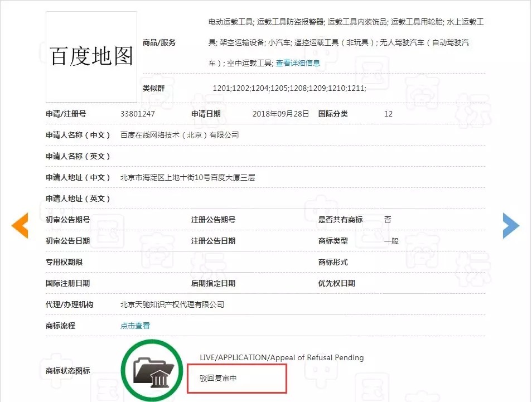
Task: Click the 申请人名称（中文） label
Action: pyautogui.click(x=78, y=135)
